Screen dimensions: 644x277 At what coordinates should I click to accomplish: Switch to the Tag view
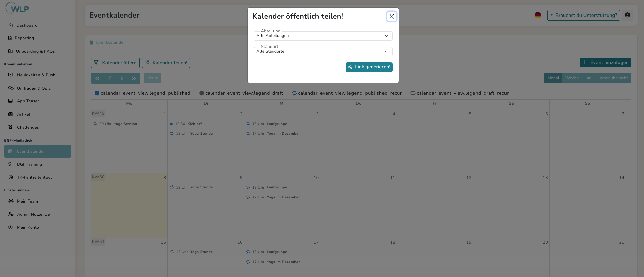tap(588, 78)
